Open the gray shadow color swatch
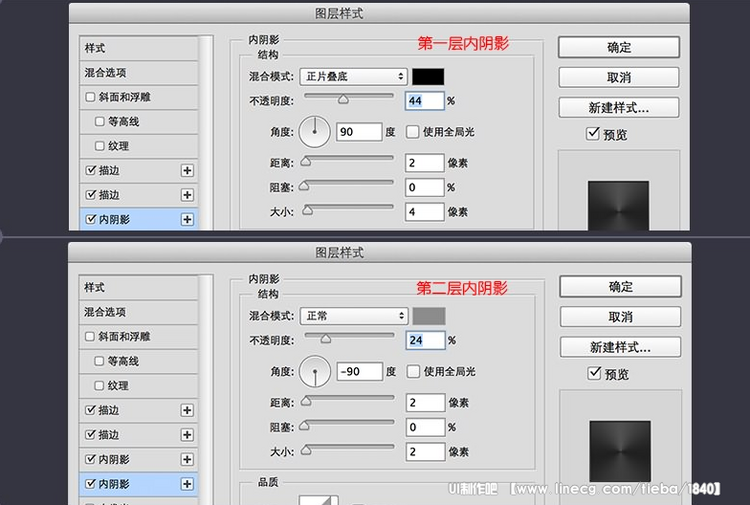This screenshot has width=750, height=505. [429, 316]
